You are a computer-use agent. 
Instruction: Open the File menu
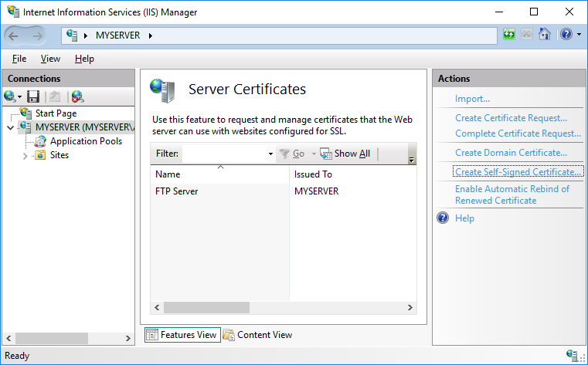[19, 59]
